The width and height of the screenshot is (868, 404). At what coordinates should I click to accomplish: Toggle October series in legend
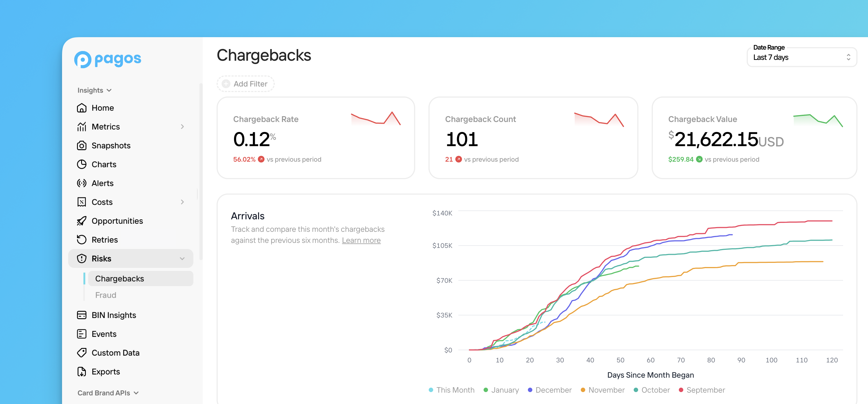point(652,390)
